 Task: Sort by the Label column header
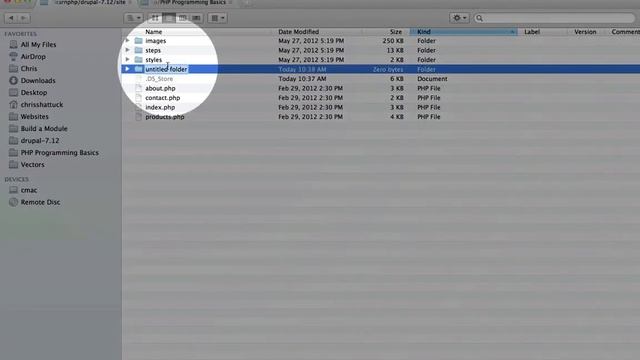(x=532, y=31)
